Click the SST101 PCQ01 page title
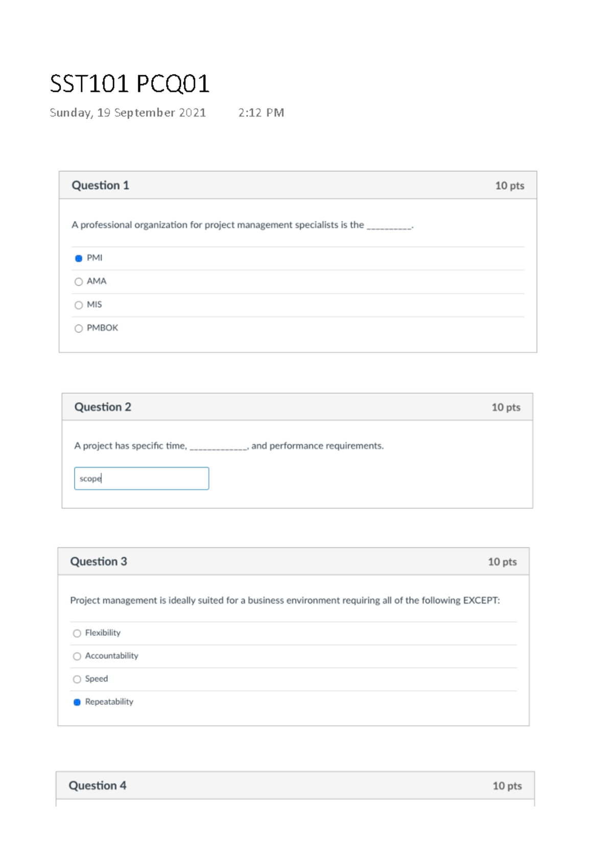The height and width of the screenshot is (868, 613). click(130, 84)
